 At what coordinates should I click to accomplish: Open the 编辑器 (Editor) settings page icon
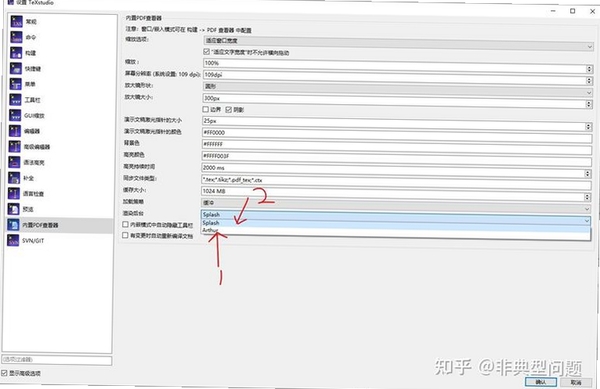coord(15,131)
